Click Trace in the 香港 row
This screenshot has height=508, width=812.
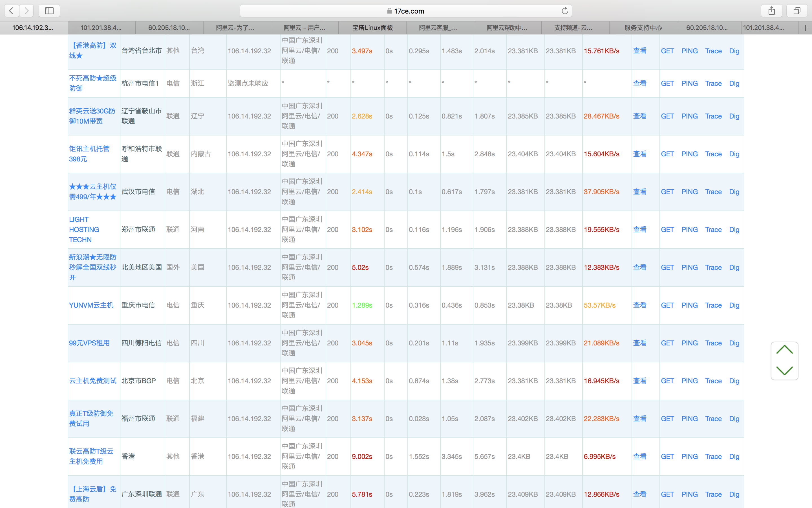tap(713, 456)
